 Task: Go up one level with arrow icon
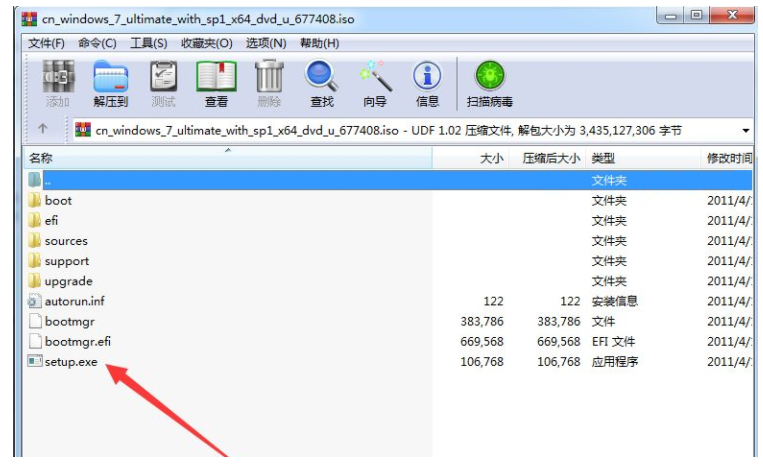(43, 128)
